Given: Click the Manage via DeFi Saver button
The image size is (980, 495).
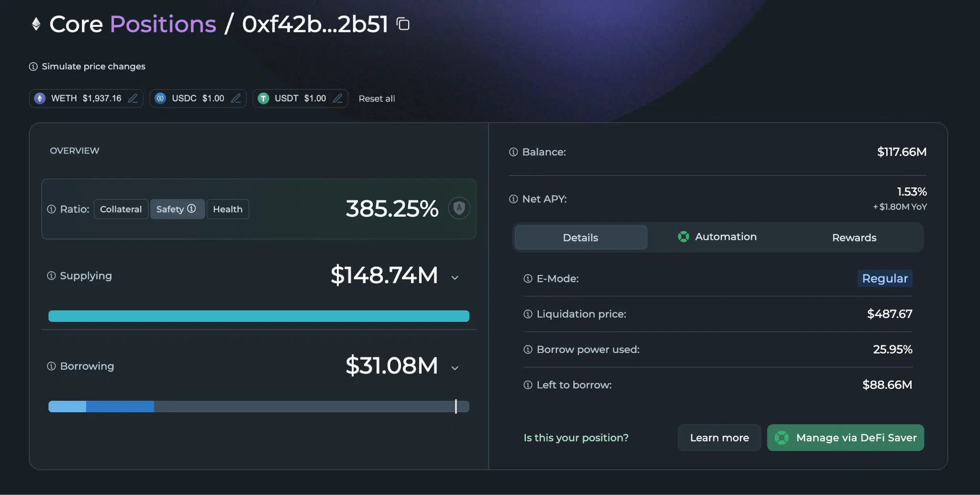Looking at the screenshot, I should pyautogui.click(x=846, y=438).
